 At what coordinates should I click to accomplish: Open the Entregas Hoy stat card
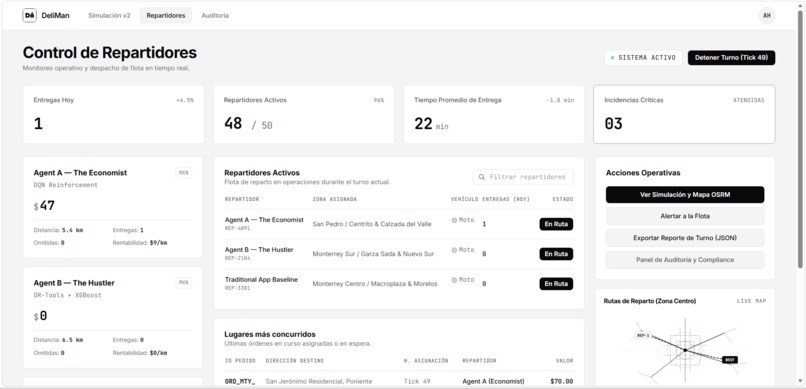[113, 114]
